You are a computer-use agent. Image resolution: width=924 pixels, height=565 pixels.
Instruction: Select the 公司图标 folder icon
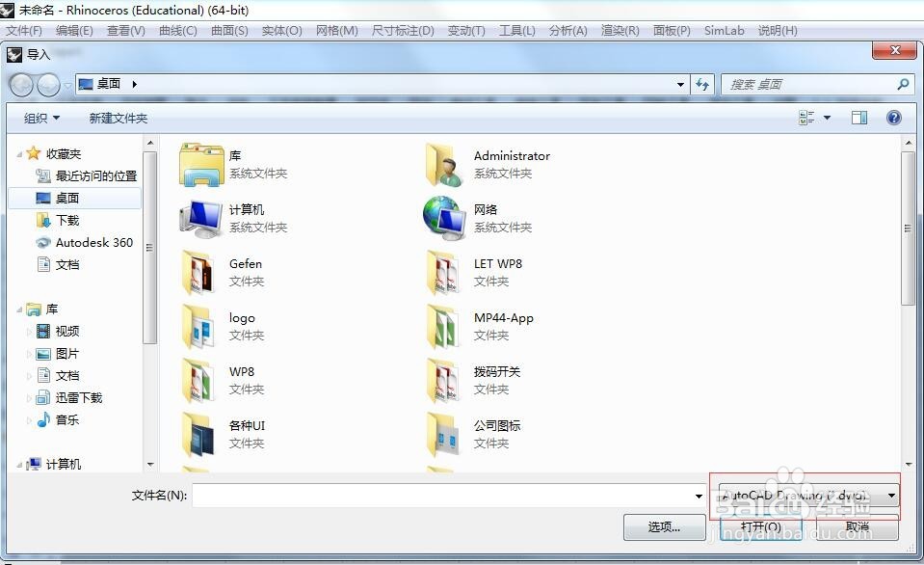(443, 435)
